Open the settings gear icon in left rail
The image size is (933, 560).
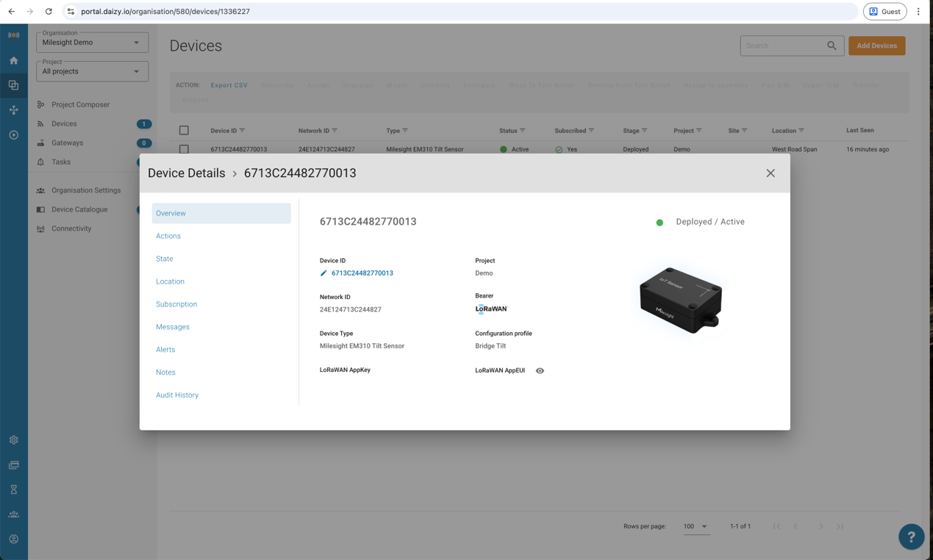[13, 440]
